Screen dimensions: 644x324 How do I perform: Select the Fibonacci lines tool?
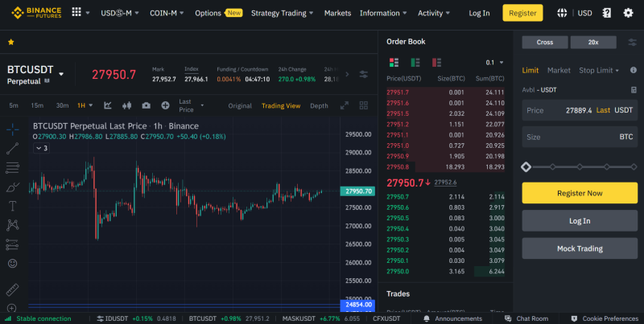(x=13, y=167)
